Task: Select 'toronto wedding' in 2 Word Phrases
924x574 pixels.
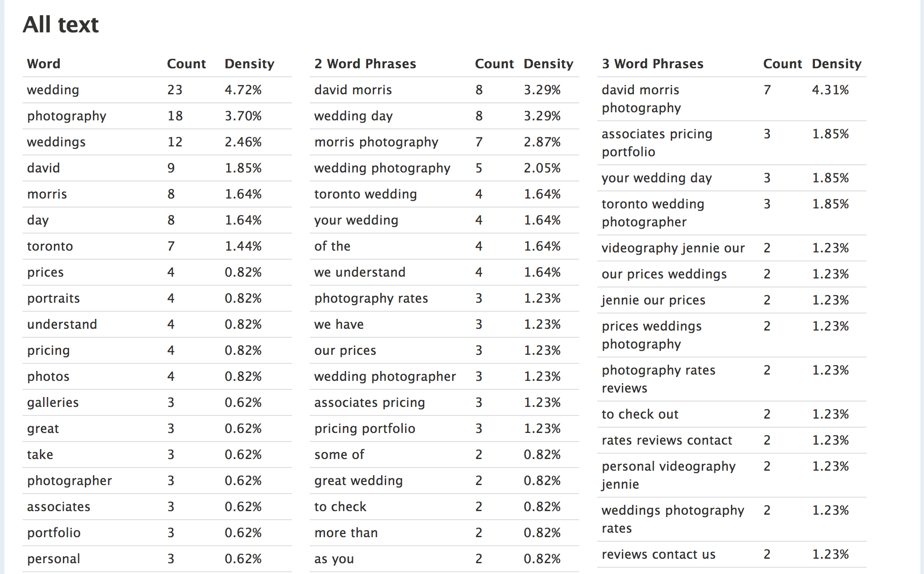Action: pos(365,194)
